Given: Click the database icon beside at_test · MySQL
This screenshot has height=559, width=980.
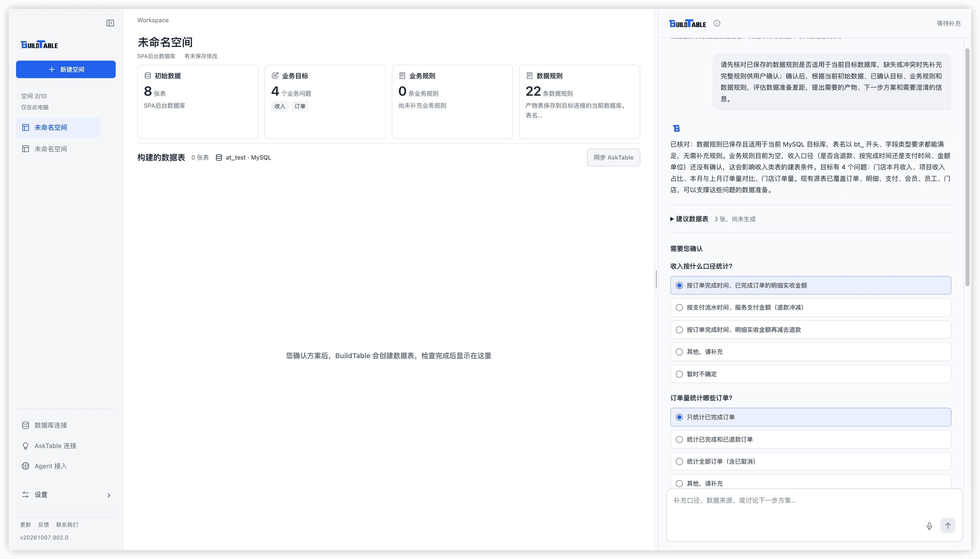Looking at the screenshot, I should [218, 157].
